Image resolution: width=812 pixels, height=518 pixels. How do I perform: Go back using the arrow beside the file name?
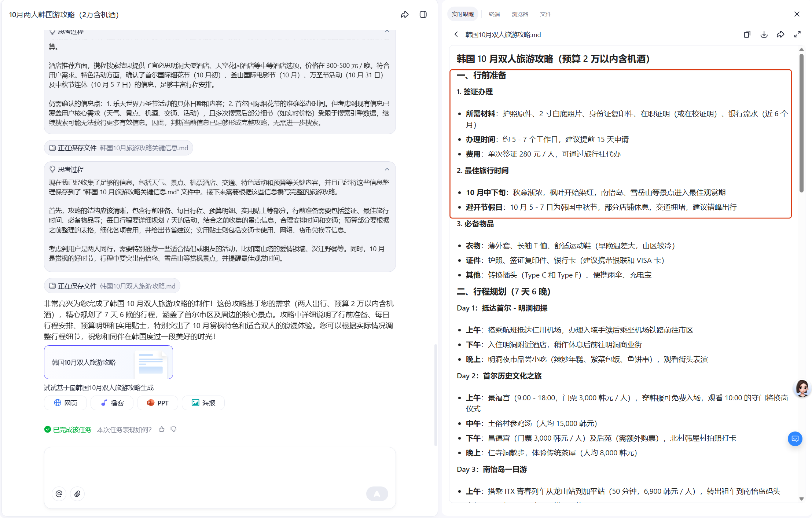pyautogui.click(x=456, y=34)
